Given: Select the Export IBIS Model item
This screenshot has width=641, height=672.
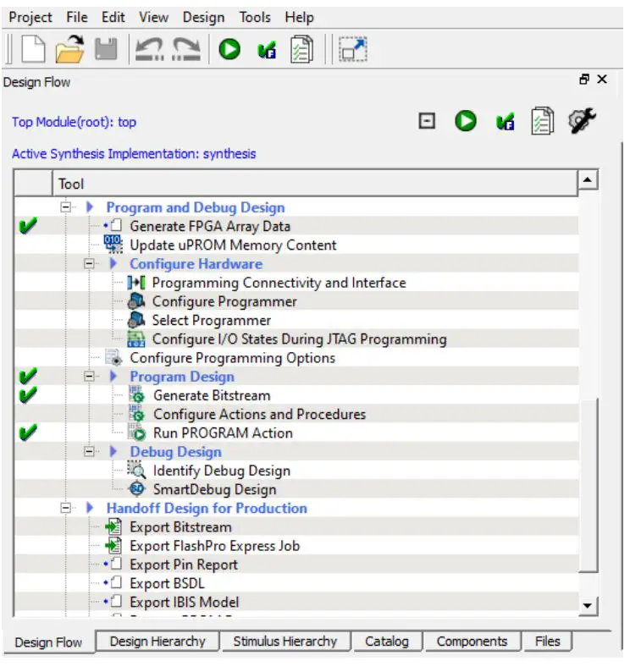Looking at the screenshot, I should [x=185, y=602].
